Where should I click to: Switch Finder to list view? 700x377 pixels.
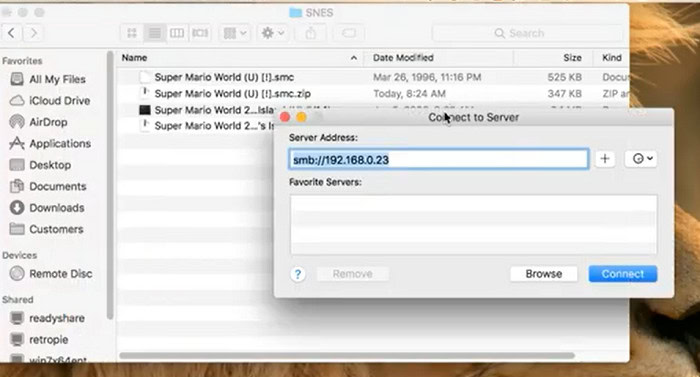point(154,33)
